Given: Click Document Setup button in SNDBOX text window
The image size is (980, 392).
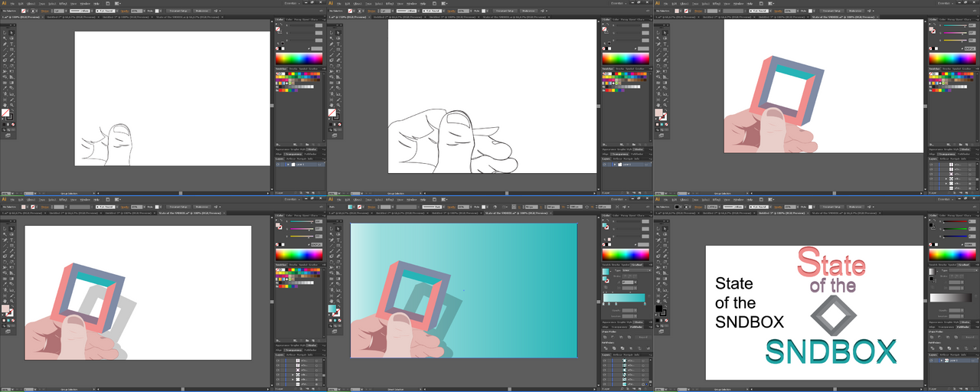Looking at the screenshot, I should point(831,207).
